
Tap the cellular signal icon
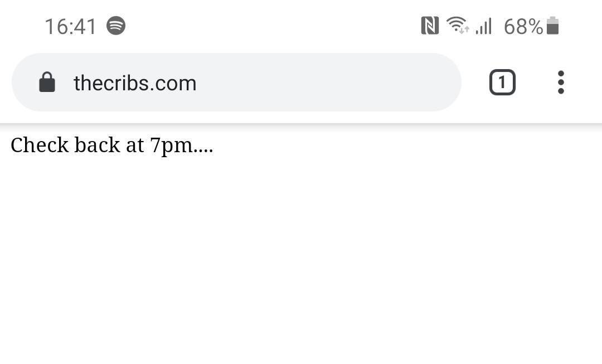tap(483, 25)
